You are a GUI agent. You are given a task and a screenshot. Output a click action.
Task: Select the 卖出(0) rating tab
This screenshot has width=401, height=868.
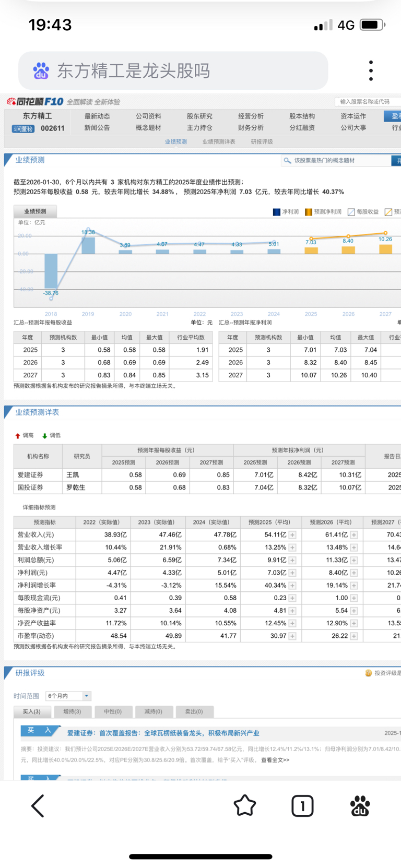coord(194,711)
